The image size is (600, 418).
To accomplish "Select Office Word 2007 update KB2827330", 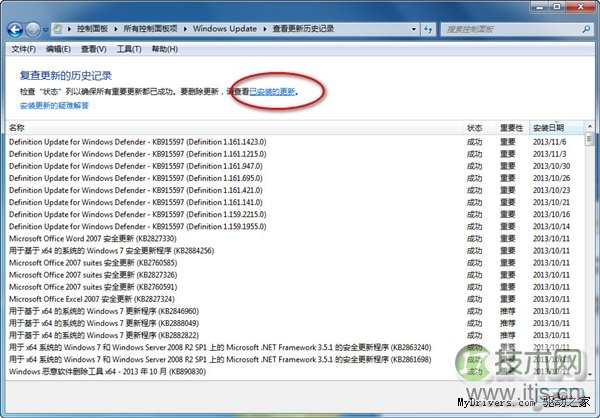I will pyautogui.click(x=93, y=238).
